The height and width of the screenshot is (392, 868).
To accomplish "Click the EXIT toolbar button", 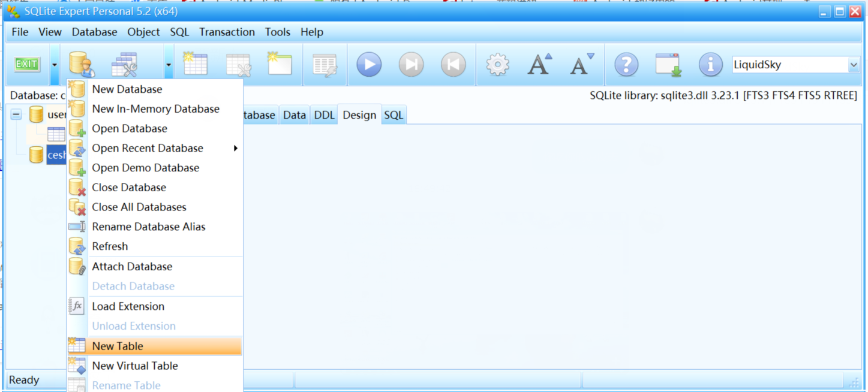I will [x=26, y=64].
